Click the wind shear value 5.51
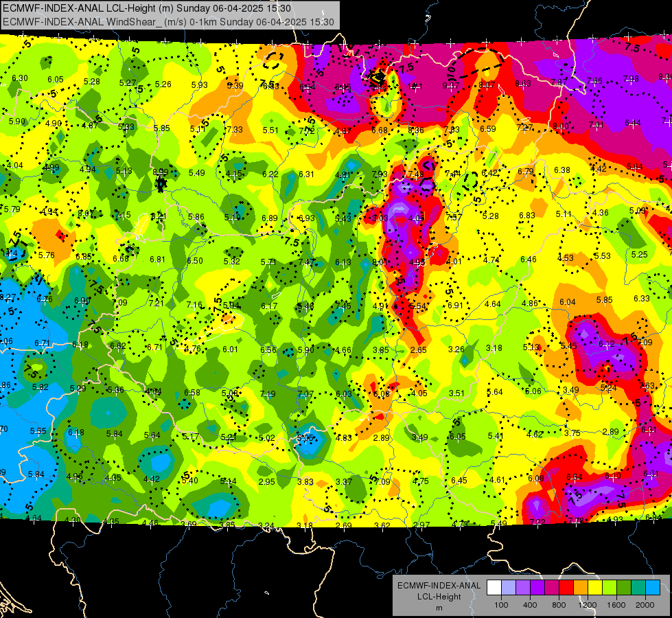 coord(270,130)
